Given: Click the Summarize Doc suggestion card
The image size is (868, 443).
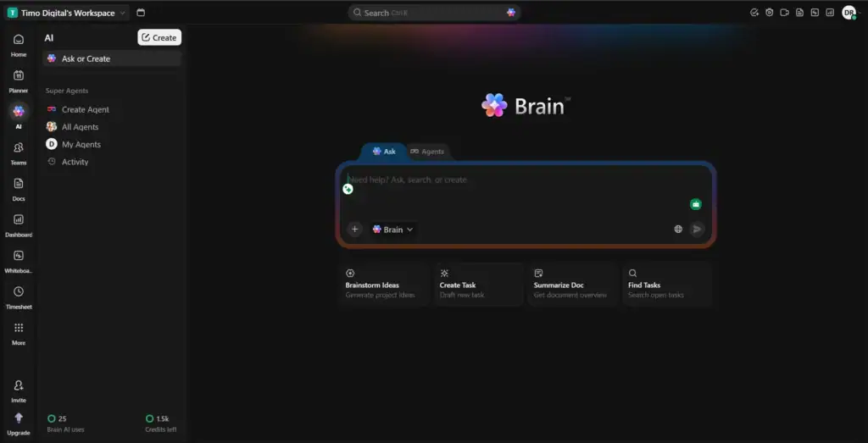Looking at the screenshot, I should [x=572, y=285].
